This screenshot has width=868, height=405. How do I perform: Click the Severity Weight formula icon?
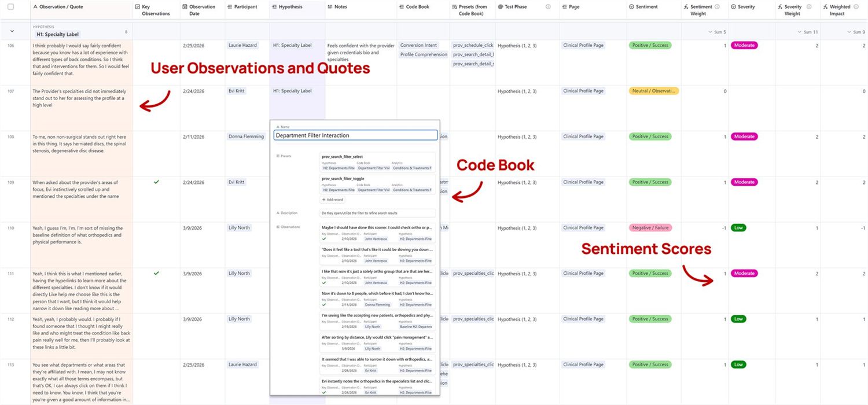click(x=780, y=7)
